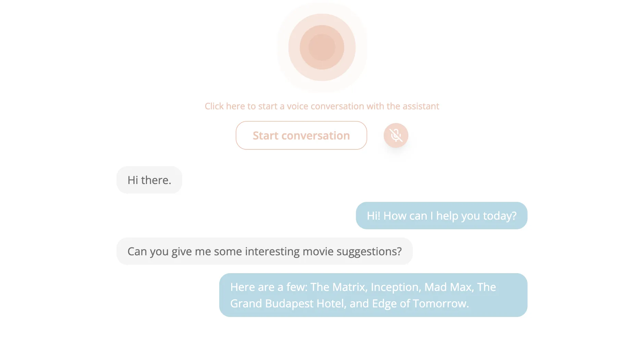Image resolution: width=644 pixels, height=342 pixels.
Task: Click the mic icon beside Start conversation
Action: 396,135
